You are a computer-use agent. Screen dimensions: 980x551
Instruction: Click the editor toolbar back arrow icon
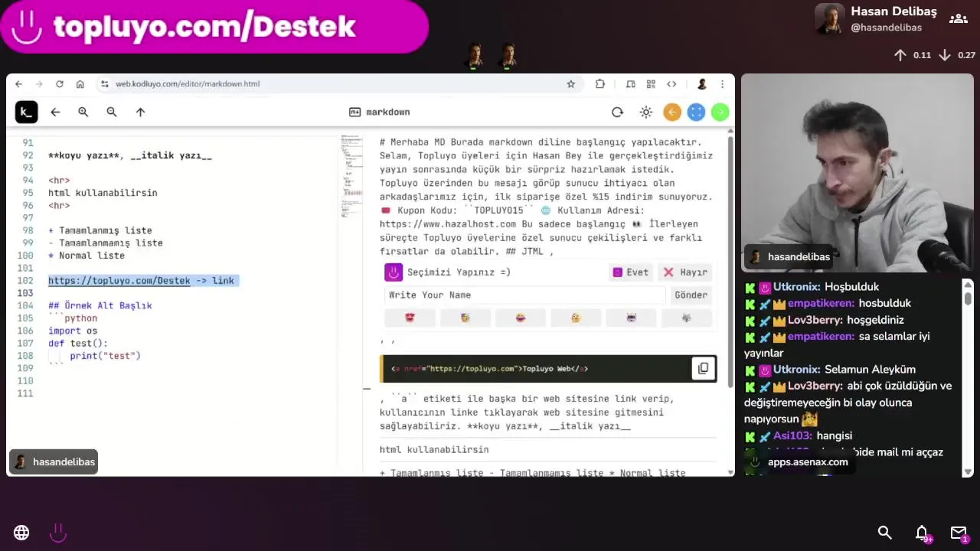[55, 112]
